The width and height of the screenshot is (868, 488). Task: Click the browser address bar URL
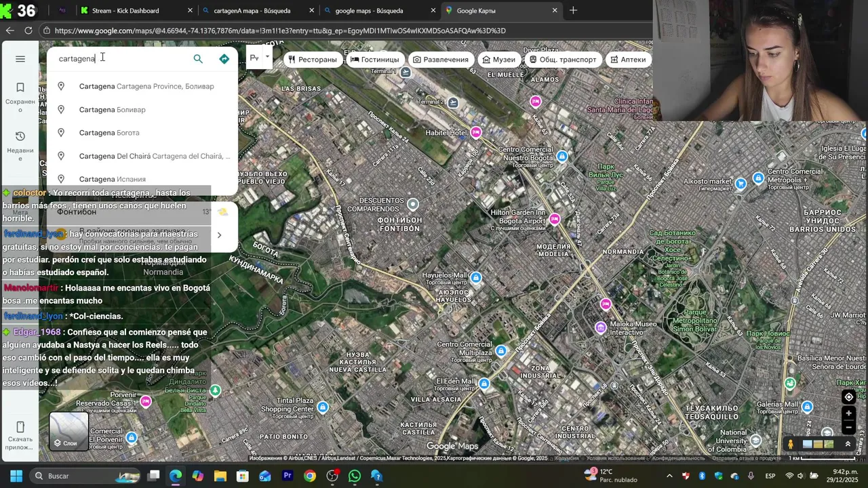coord(280,30)
